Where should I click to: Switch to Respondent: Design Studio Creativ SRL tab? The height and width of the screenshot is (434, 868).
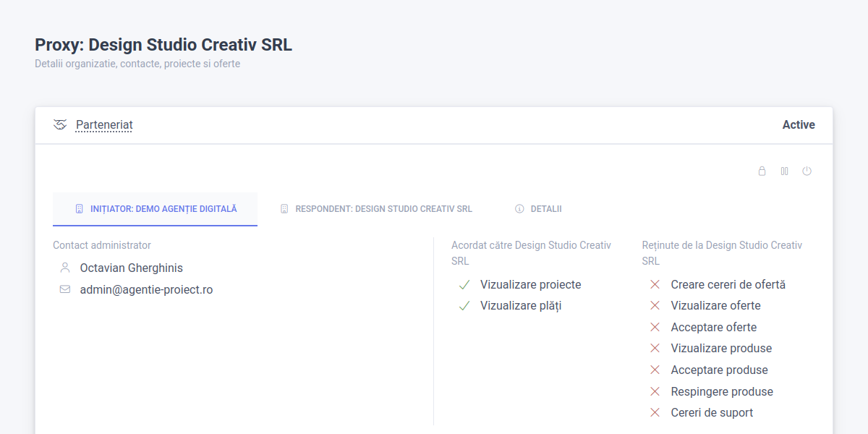tap(376, 209)
